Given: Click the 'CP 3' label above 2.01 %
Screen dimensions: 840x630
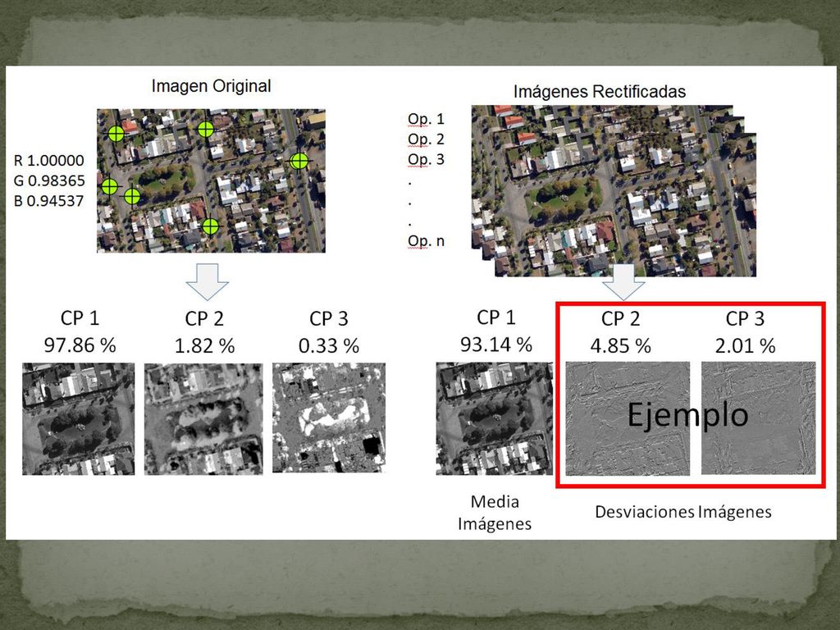Looking at the screenshot, I should click(x=745, y=319).
